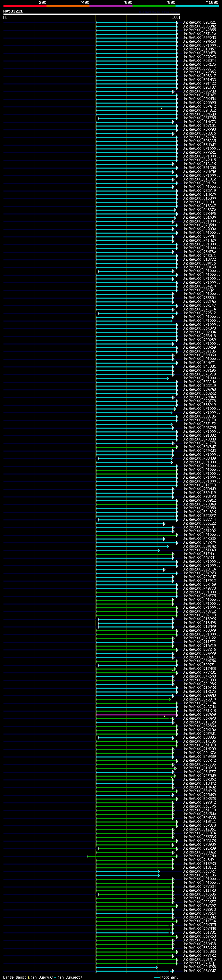Image resolution: width=222 pixels, height=980 pixels.
Task: Click the Large gaps legend text
Action: [43, 977]
